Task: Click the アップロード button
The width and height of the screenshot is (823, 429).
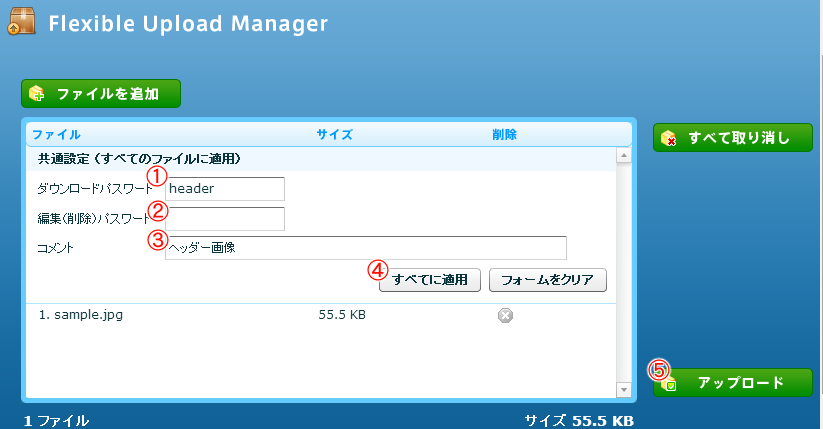Action: click(733, 382)
